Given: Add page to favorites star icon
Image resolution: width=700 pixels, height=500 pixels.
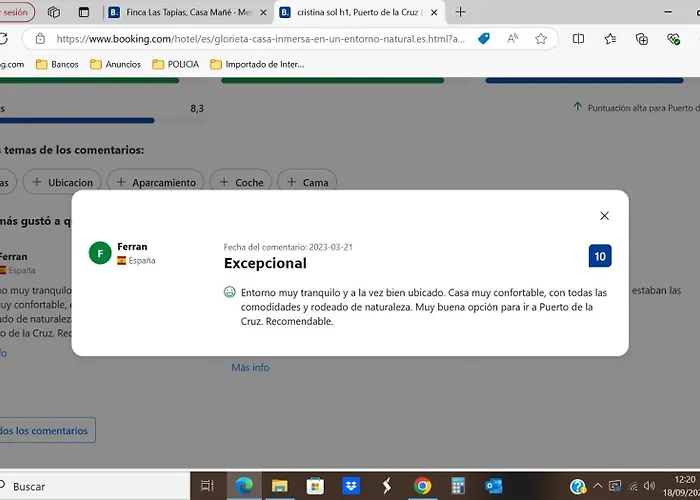Looking at the screenshot, I should 541,39.
